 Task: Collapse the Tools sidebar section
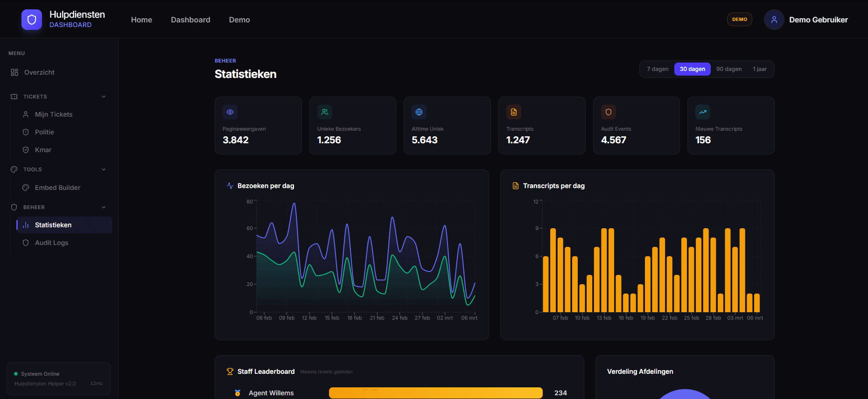pos(104,169)
